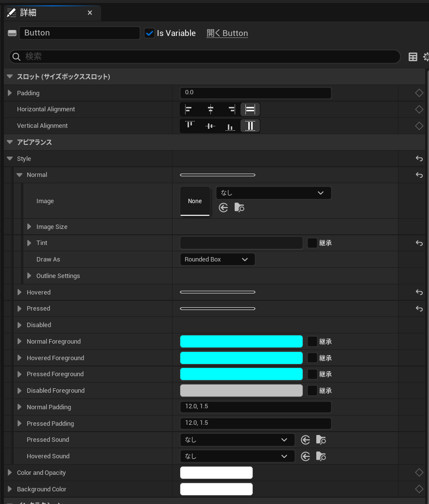
Task: Select the horizontal fill alignment icon
Action: 250,109
